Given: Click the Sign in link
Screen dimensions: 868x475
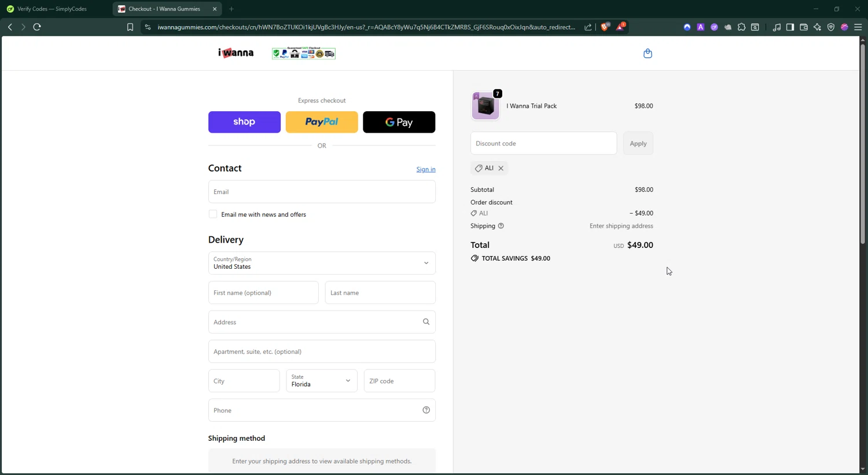Looking at the screenshot, I should (426, 169).
